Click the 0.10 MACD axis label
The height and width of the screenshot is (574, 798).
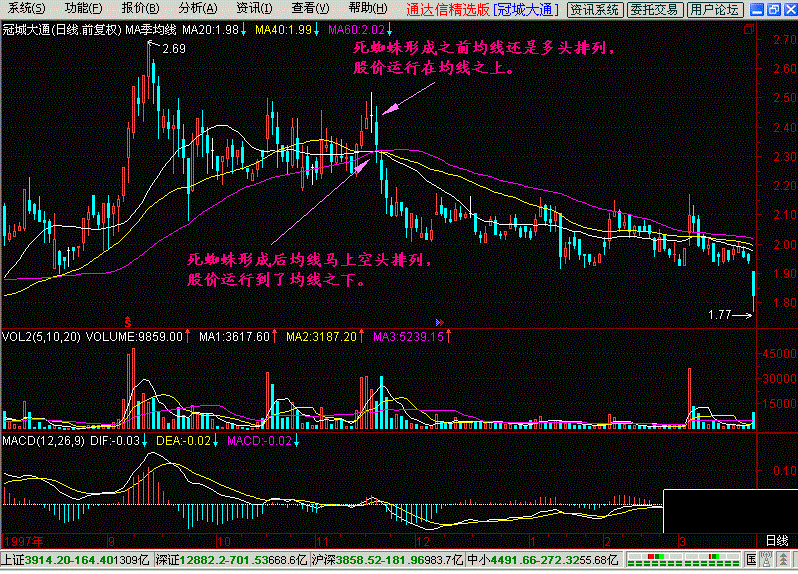coord(784,471)
